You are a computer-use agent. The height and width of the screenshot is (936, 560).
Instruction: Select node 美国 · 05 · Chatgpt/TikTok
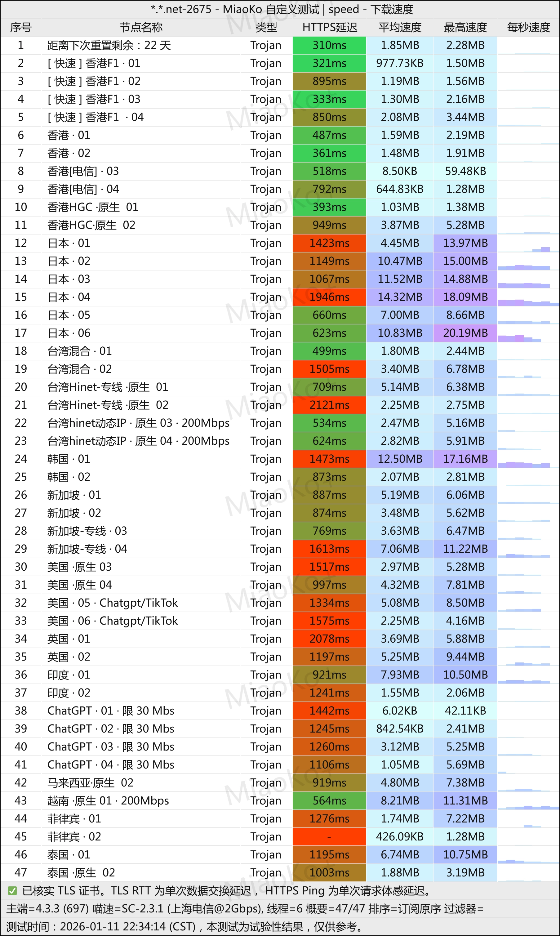click(x=113, y=603)
